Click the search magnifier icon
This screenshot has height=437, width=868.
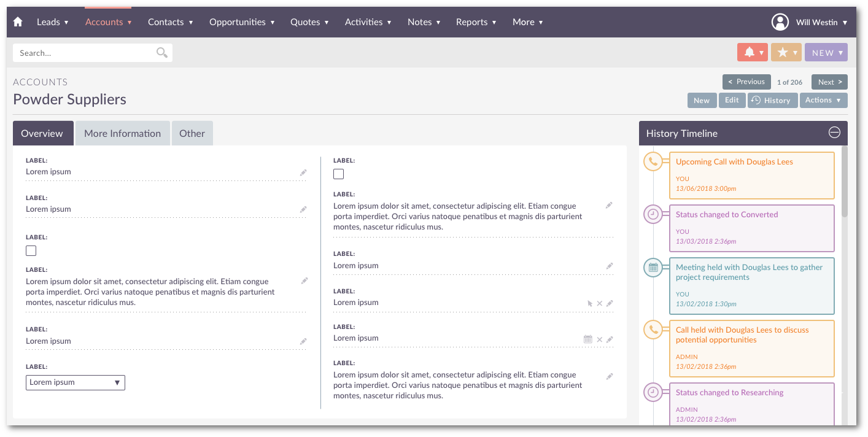pyautogui.click(x=161, y=52)
